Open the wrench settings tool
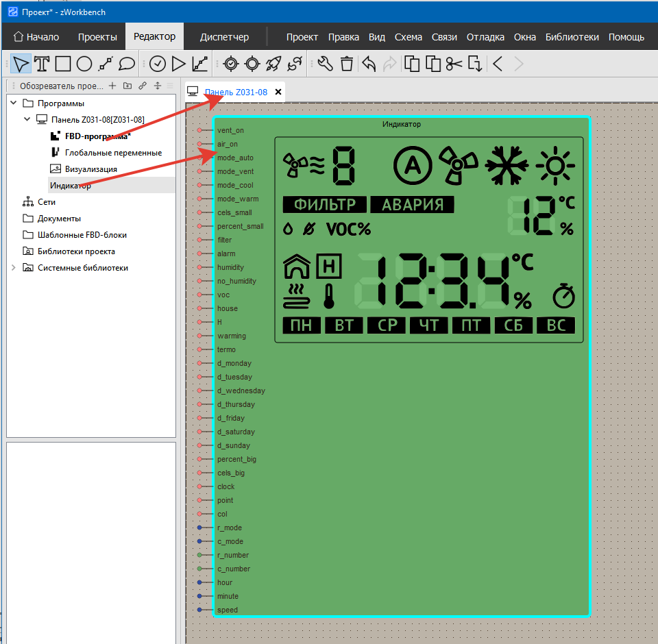Screen dimensions: 658x644 pyautogui.click(x=326, y=64)
